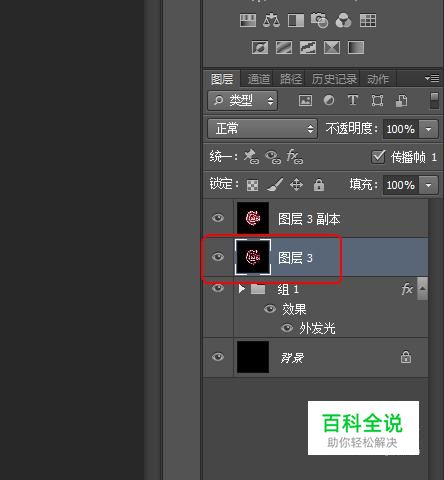Hide the 背景 layer

coord(218,357)
